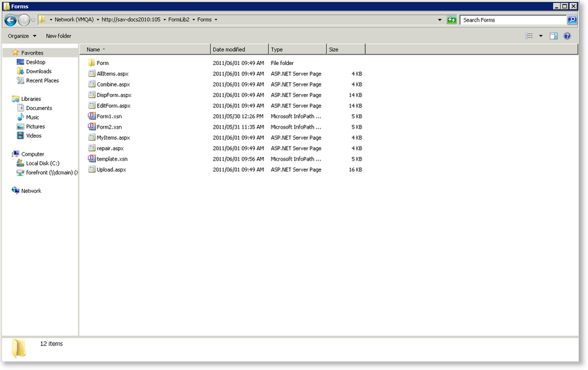Click the 2011/05/30 12:26 PM date
The image size is (588, 370).
point(238,116)
